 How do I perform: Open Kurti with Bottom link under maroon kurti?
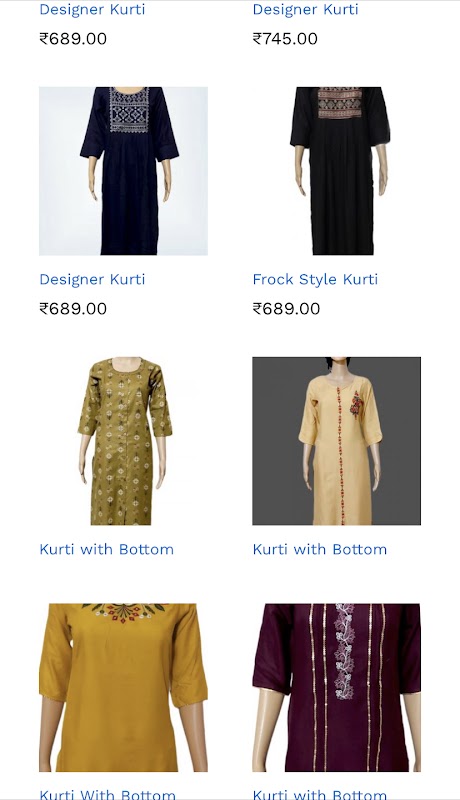point(320,794)
